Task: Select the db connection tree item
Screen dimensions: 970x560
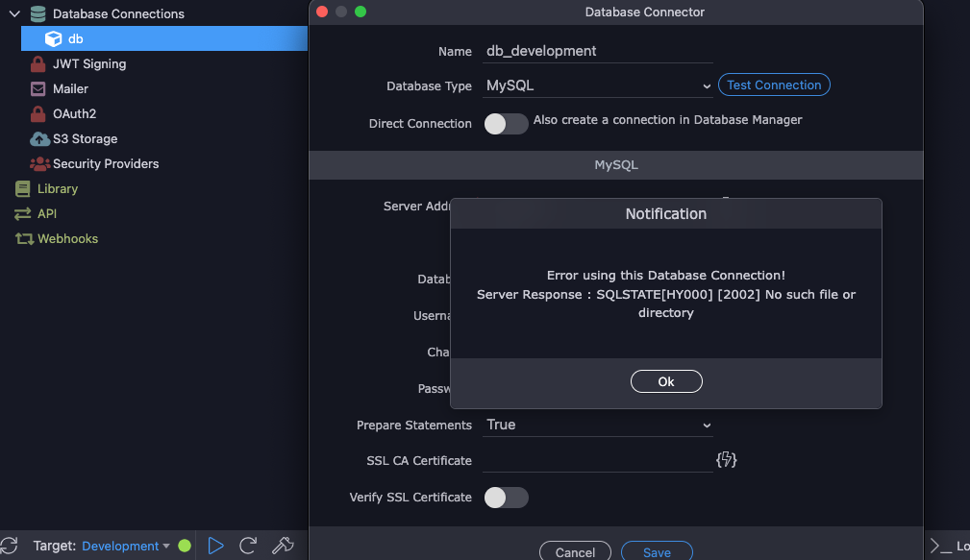Action: (75, 39)
